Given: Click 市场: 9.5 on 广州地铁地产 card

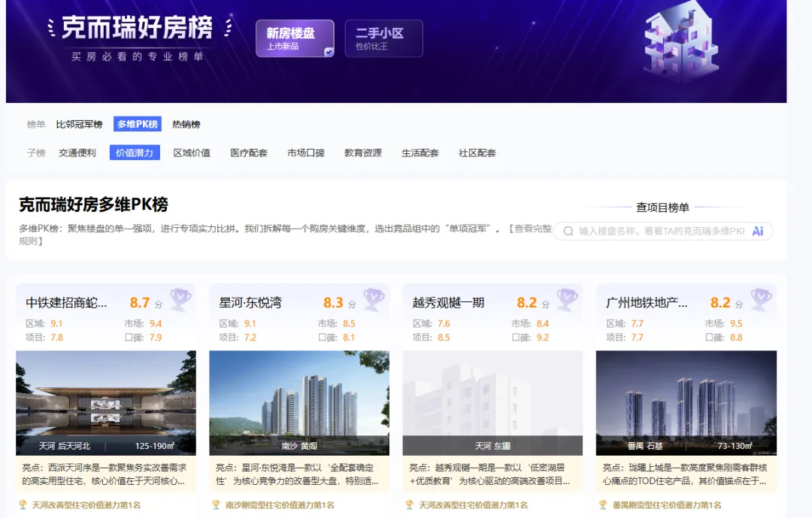Looking at the screenshot, I should pos(723,323).
